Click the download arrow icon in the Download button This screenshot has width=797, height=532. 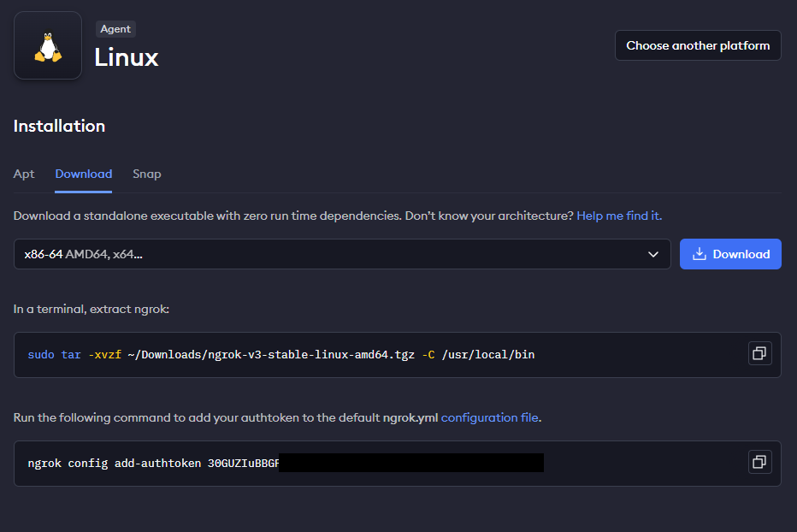coord(699,254)
